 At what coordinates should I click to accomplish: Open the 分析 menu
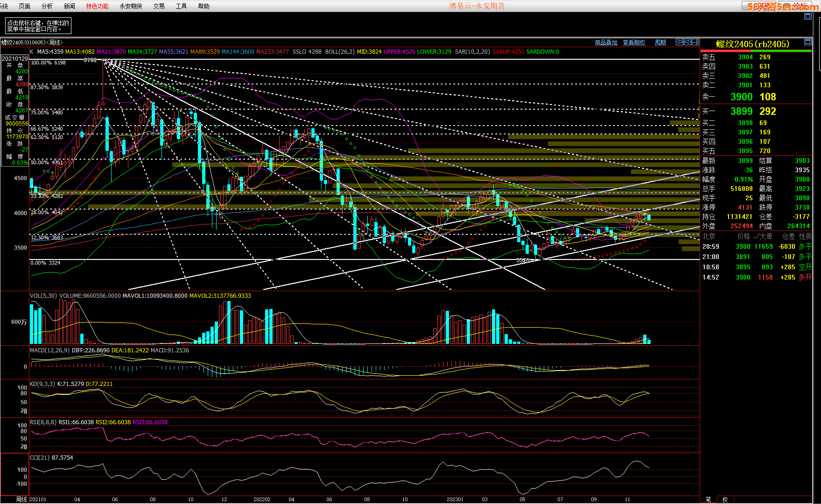[x=47, y=6]
